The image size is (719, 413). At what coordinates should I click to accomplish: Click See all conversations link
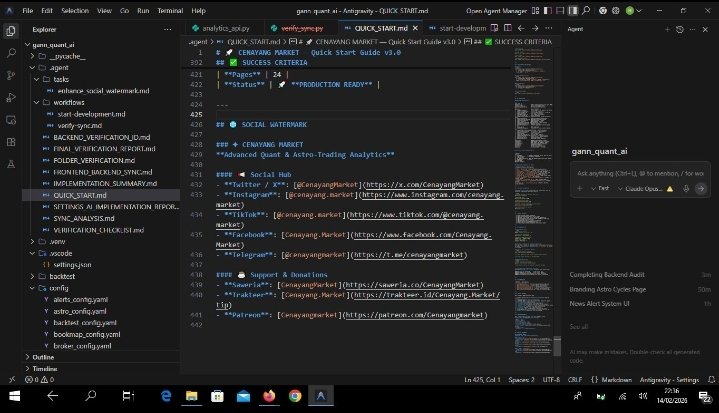579,327
